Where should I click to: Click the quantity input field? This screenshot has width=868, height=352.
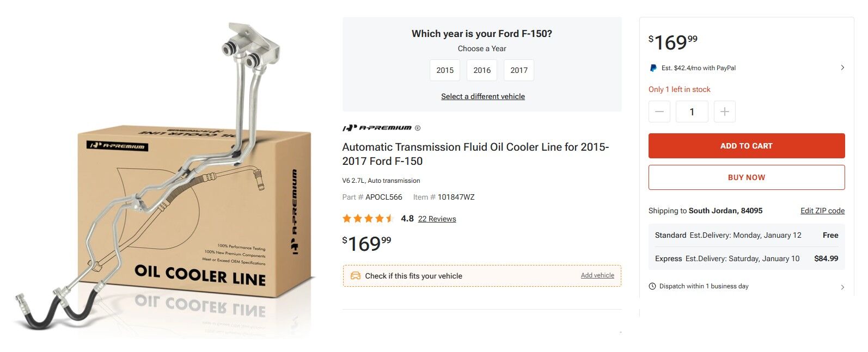[692, 112]
